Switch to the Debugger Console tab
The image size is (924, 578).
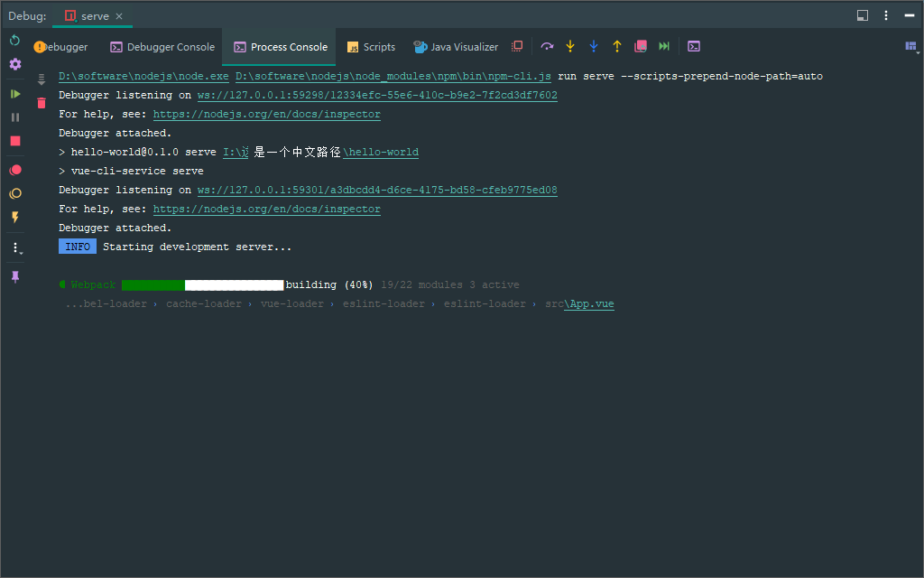[x=162, y=46]
